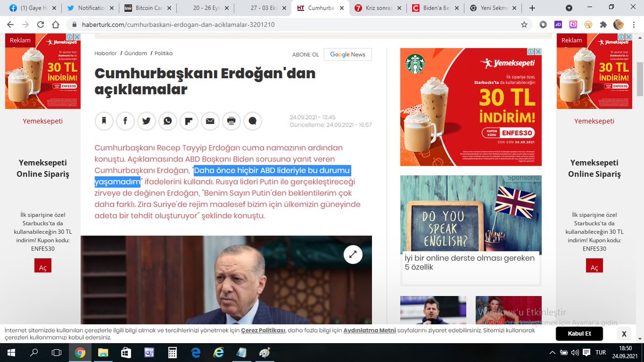Open a new browser tab
Screen dimensions: 644x362
click(532, 8)
